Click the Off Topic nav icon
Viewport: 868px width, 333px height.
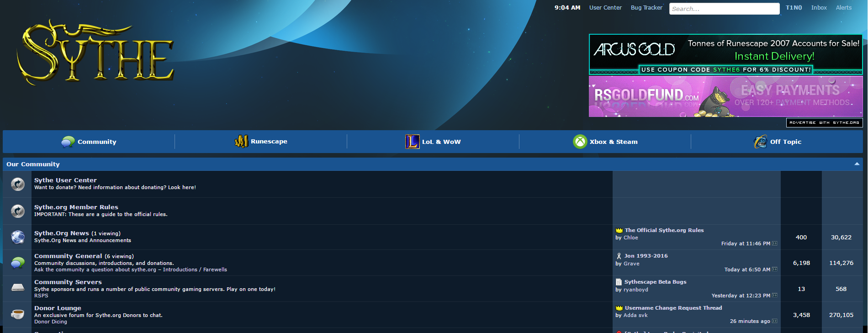761,142
